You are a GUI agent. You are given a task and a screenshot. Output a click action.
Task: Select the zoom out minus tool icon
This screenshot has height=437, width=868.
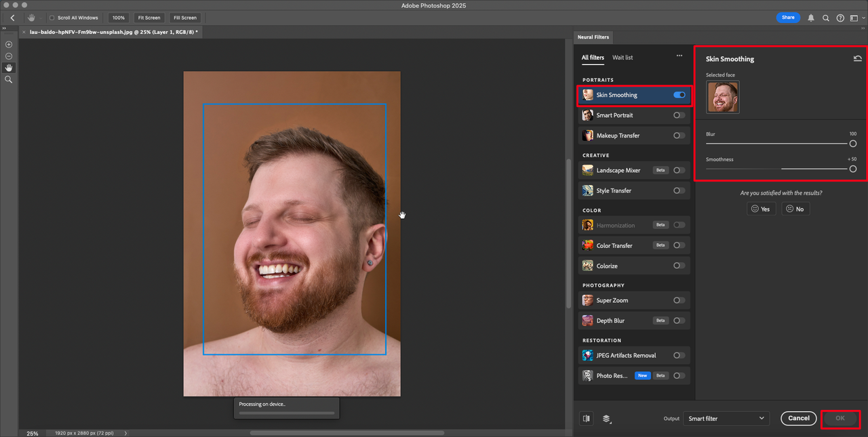9,56
